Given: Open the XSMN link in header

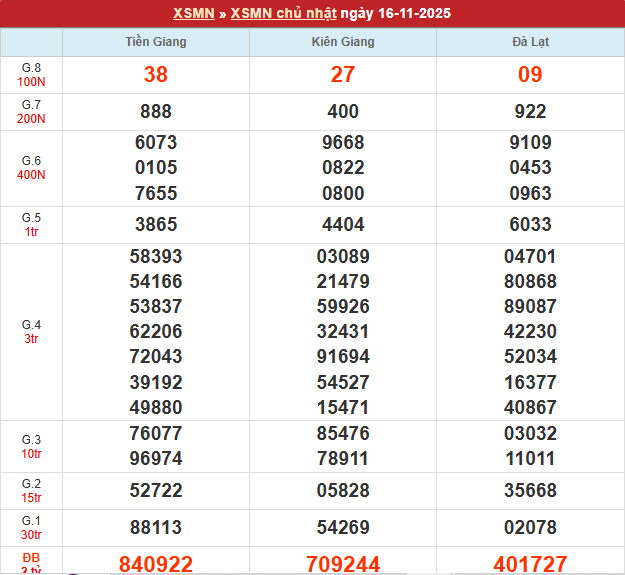Looking at the screenshot, I should (x=194, y=13).
